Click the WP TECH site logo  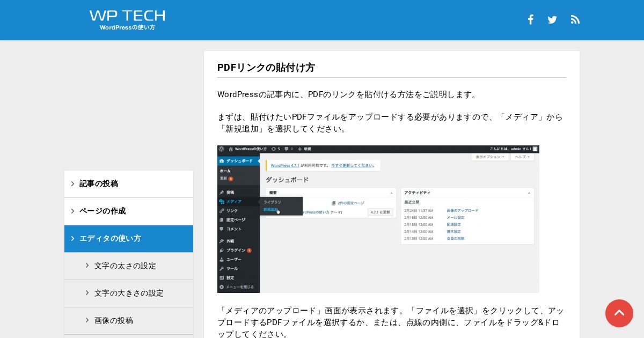[x=127, y=16]
